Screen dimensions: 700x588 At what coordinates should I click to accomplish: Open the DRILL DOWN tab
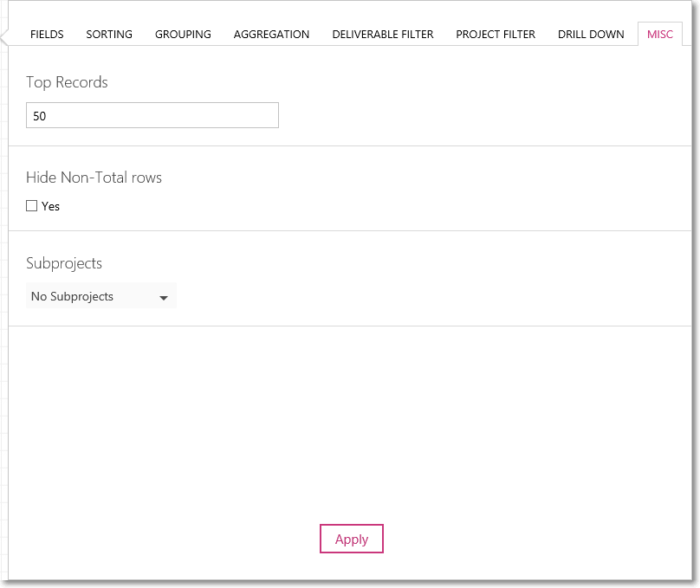pyautogui.click(x=591, y=35)
